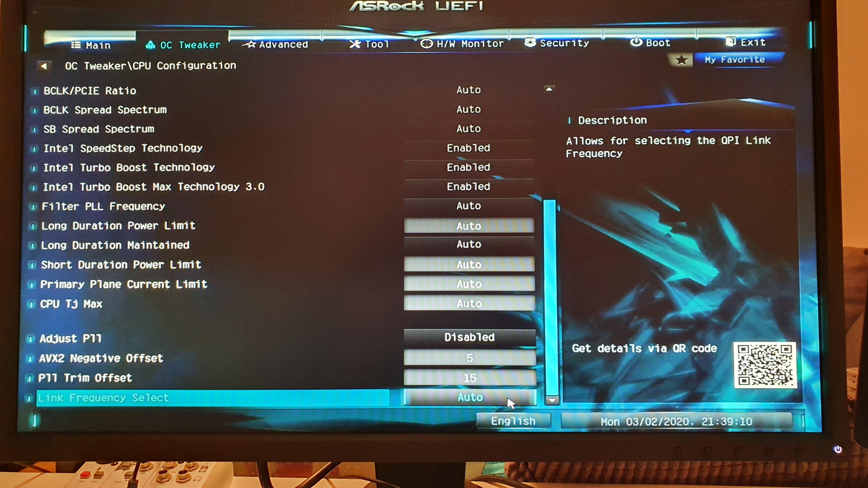The height and width of the screenshot is (488, 868).
Task: Click the H/W Monitor gauge icon
Action: click(426, 44)
